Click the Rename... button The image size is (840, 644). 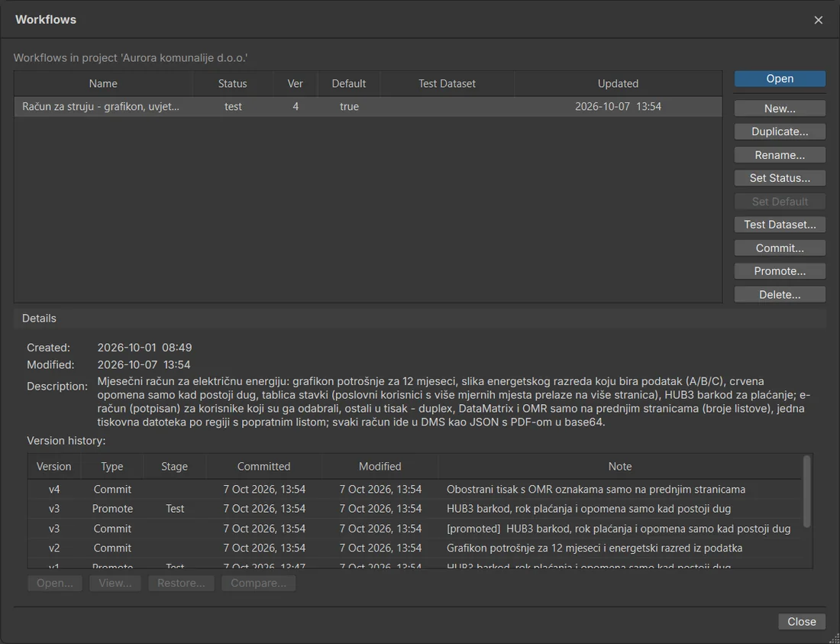780,155
